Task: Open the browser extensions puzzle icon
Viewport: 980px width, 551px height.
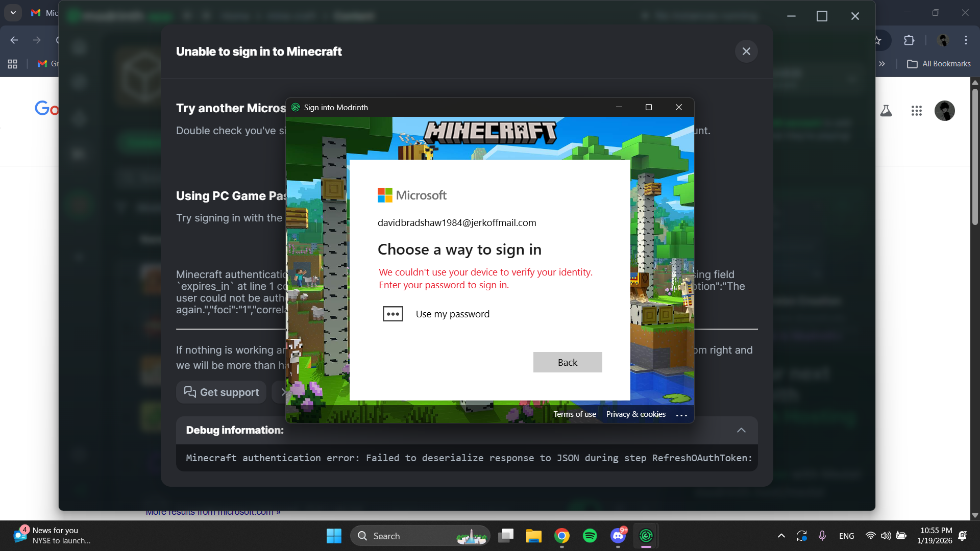Action: pyautogui.click(x=910, y=40)
